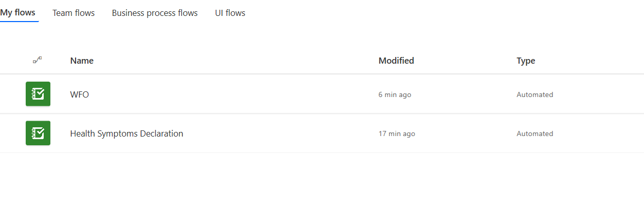Select the UI flows tab
This screenshot has height=211, width=644.
pyautogui.click(x=230, y=13)
